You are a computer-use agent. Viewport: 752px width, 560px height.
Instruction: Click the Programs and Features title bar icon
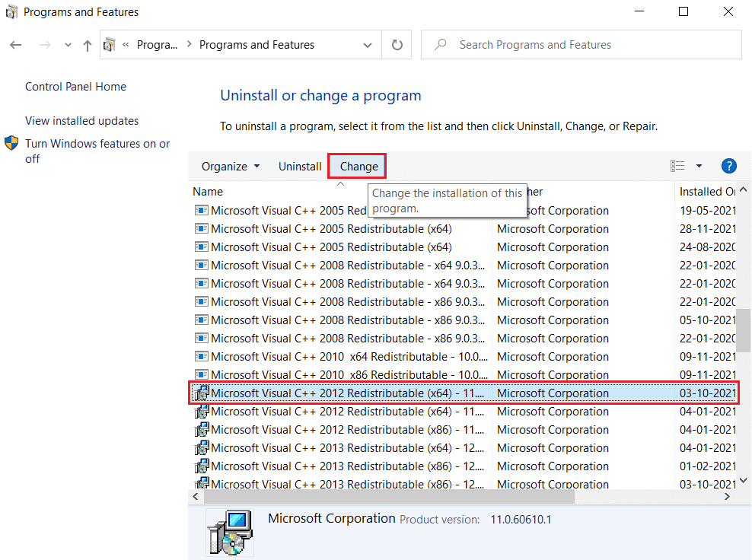(11, 12)
